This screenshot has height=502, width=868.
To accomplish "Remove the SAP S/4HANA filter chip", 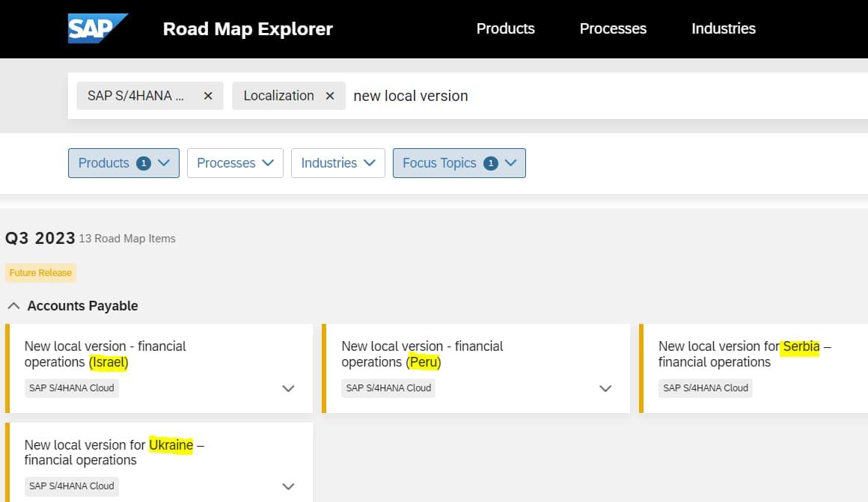I will coord(208,96).
